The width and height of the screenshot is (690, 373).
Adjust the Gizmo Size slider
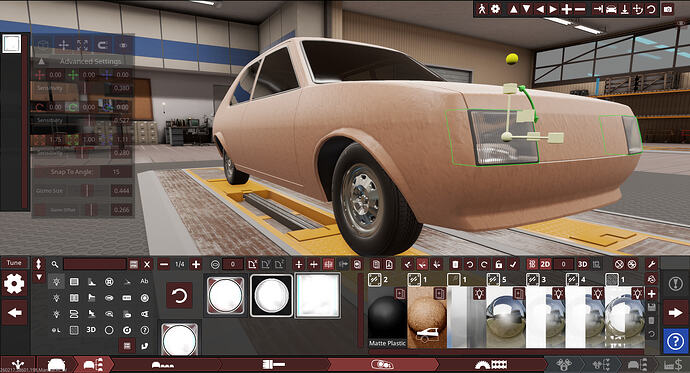[87, 190]
